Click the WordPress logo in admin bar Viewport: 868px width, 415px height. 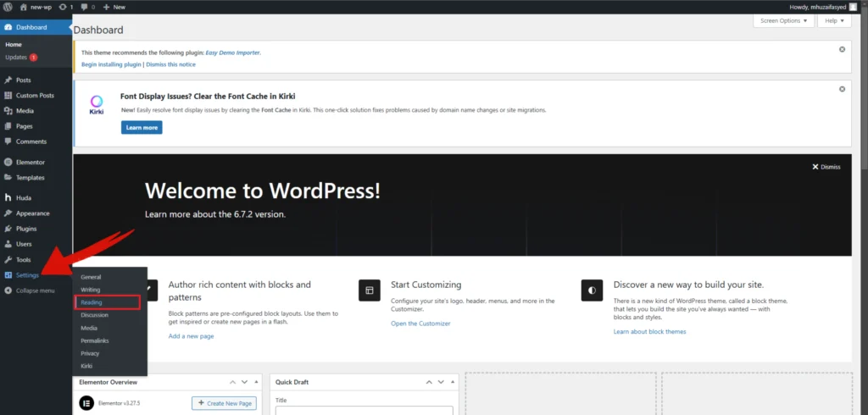click(8, 7)
